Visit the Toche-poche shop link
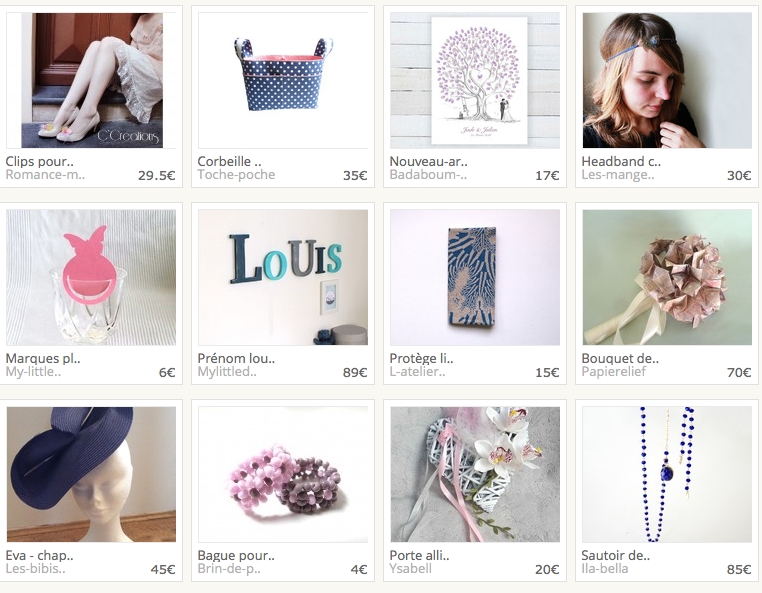Screen dimensions: 762x593 pyautogui.click(x=236, y=175)
